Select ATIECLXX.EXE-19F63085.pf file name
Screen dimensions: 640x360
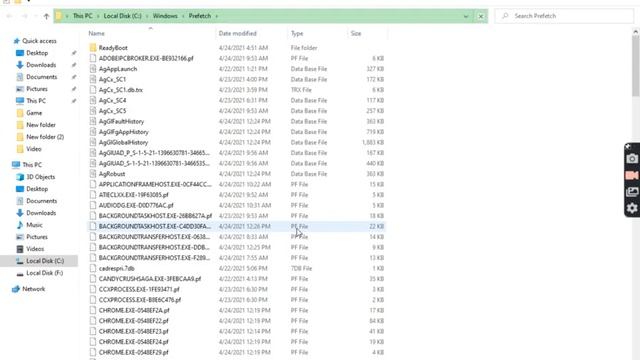[x=133, y=195]
